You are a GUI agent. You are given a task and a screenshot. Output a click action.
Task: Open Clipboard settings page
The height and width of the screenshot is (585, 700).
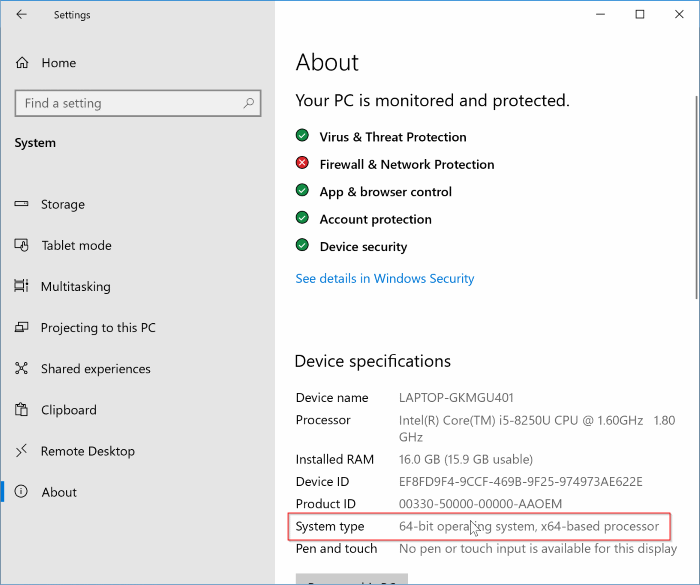coord(138,410)
